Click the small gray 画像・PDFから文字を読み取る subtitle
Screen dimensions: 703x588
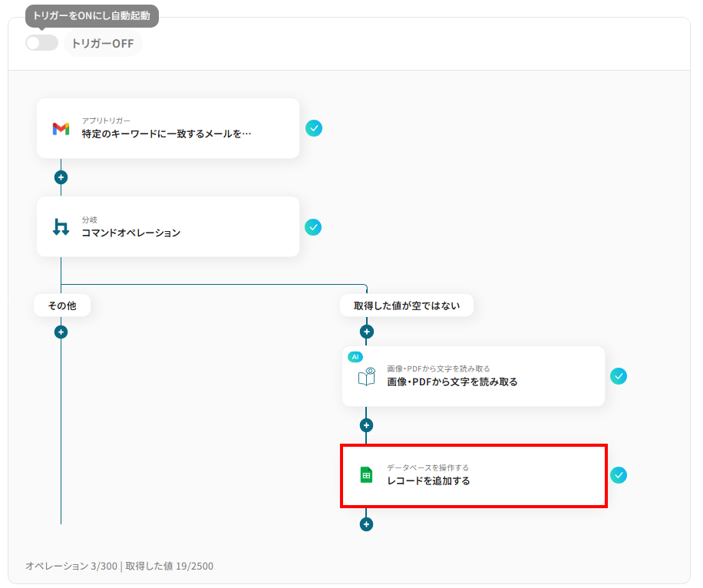coord(438,368)
